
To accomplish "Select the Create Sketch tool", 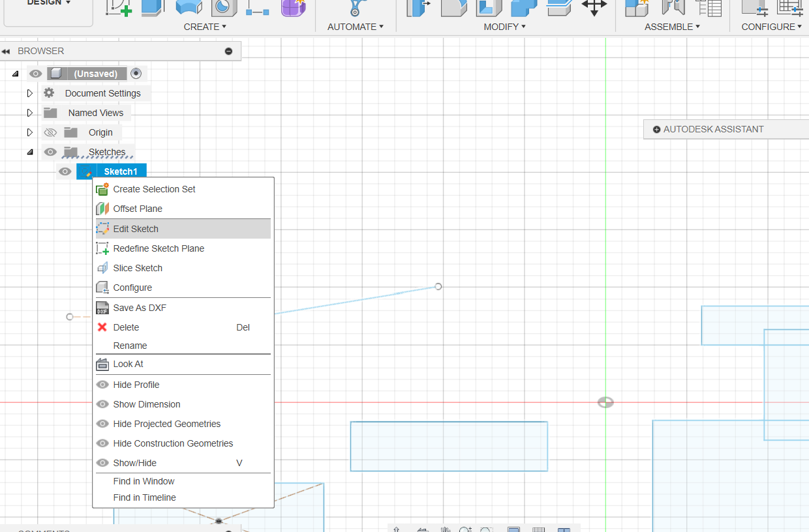I will click(x=118, y=7).
